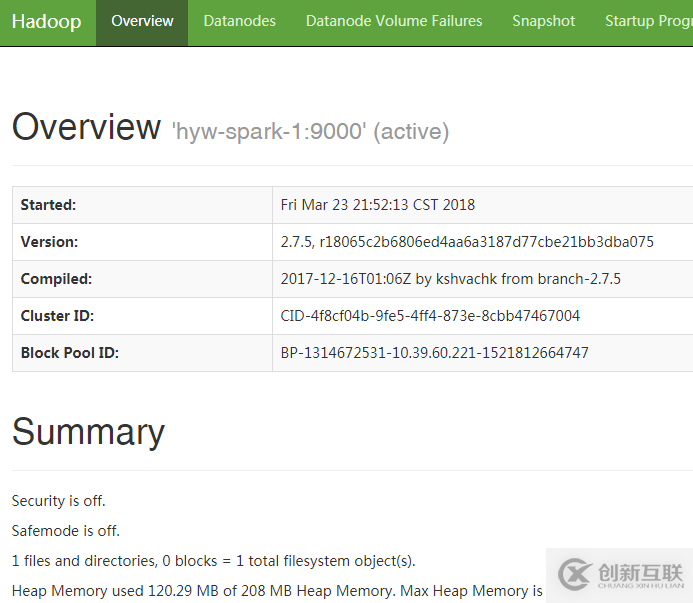This screenshot has height=603, width=693.
Task: Click the Hadoop brand link
Action: [46, 21]
